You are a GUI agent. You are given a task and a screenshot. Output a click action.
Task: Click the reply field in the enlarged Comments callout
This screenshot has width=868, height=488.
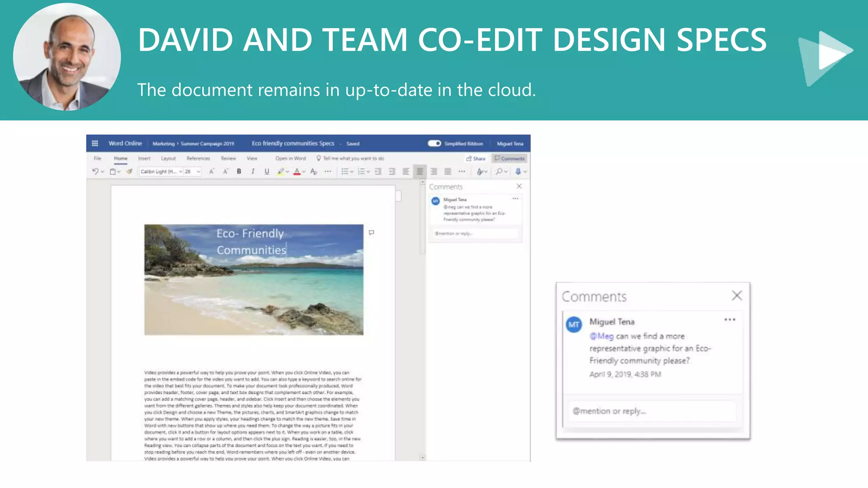tap(652, 411)
